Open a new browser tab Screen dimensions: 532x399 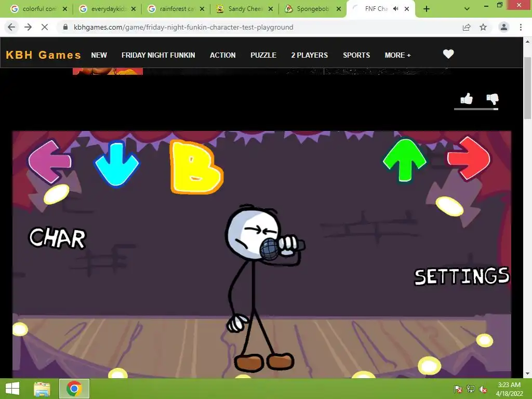427,9
